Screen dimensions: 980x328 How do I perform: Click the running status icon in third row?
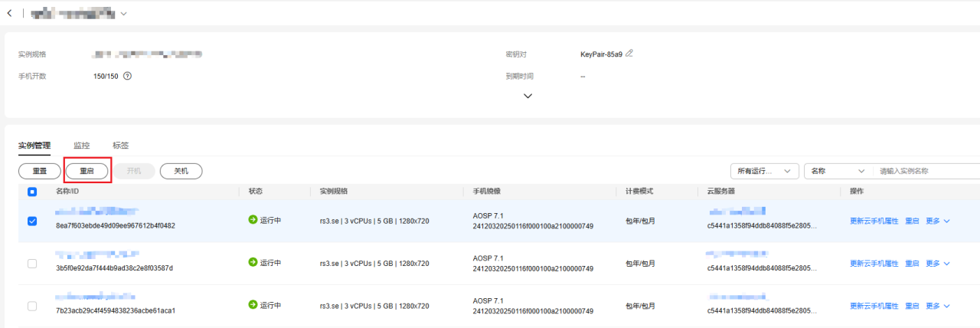[253, 305]
